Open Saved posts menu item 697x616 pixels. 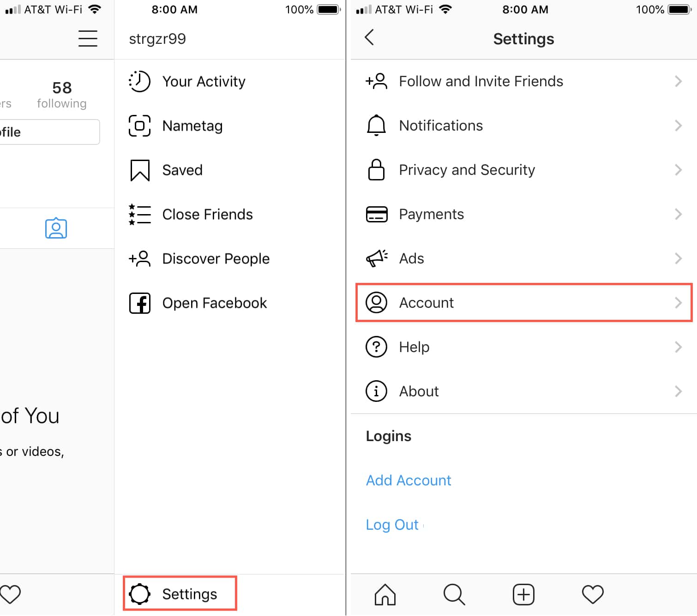coord(182,170)
